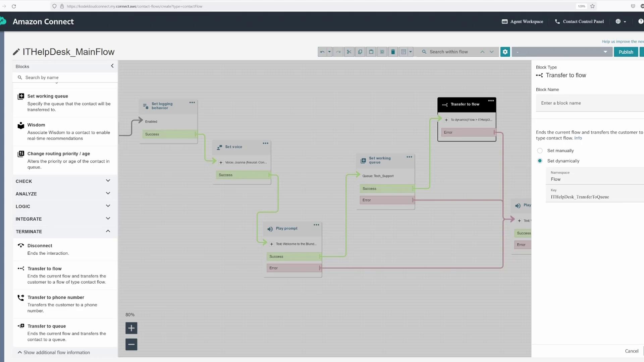
Task: Click the Info link in description
Action: [578, 138]
